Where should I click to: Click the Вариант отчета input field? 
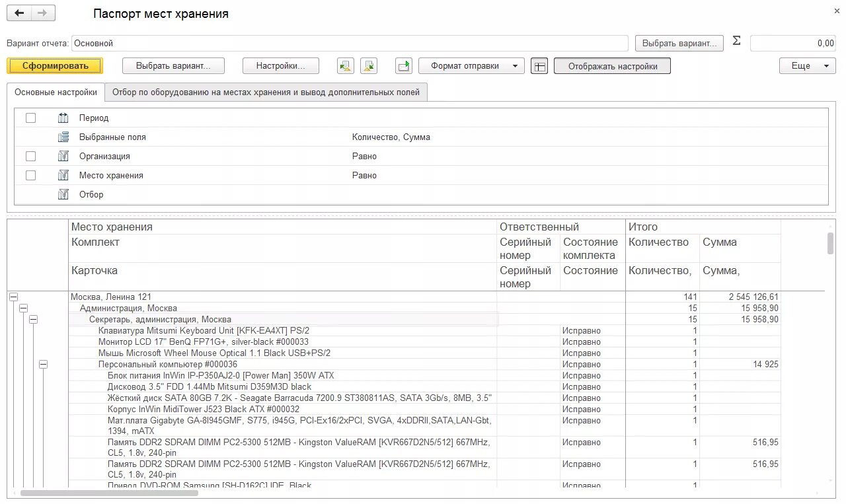click(x=350, y=43)
